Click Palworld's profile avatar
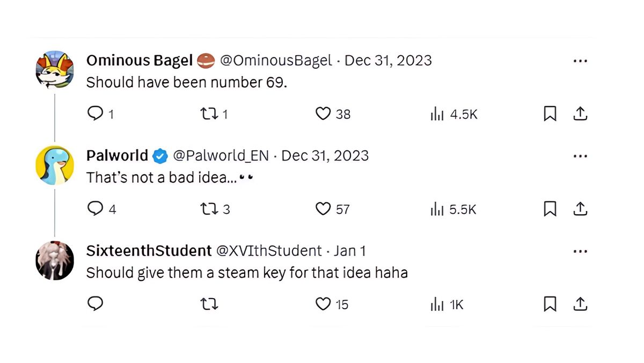The image size is (644, 363). coord(55,165)
